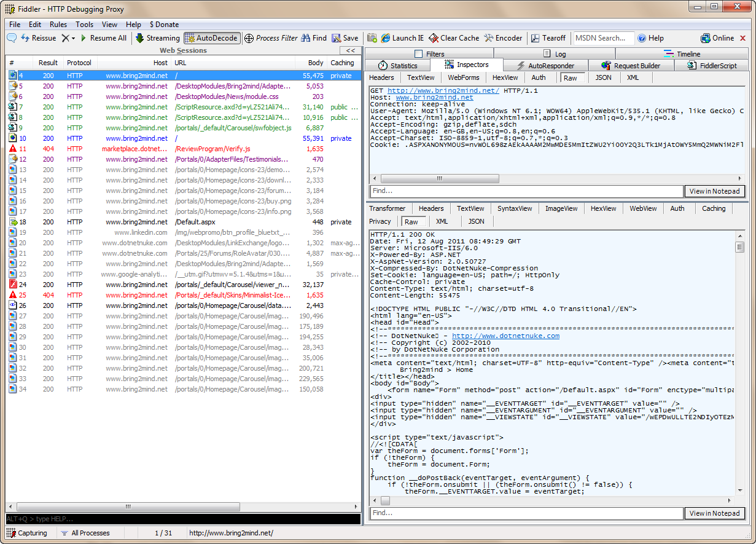756x544 pixels.
Task: Click the Process Filter crosshair icon
Action: [249, 38]
